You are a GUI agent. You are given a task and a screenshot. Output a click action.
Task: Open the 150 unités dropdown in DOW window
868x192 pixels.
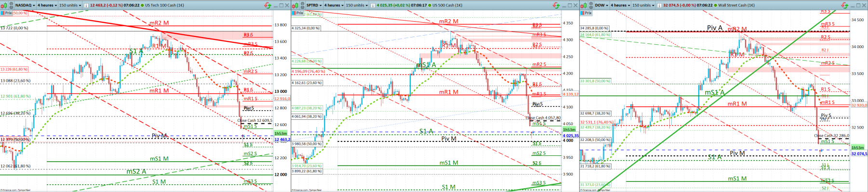643,5
